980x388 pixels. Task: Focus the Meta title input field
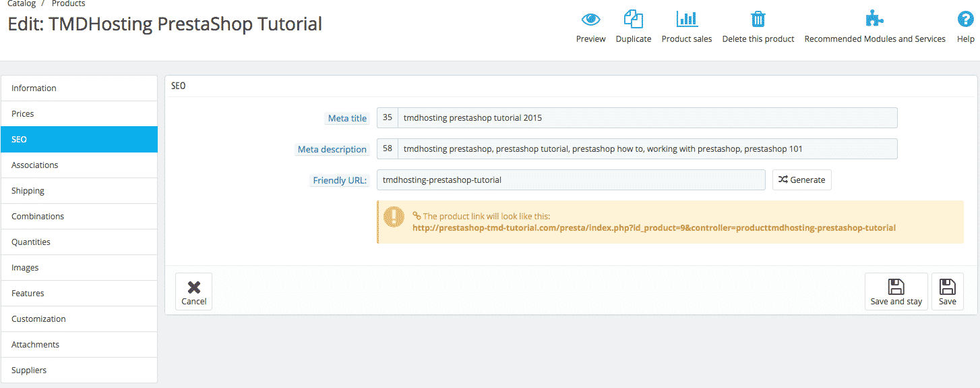(x=648, y=117)
